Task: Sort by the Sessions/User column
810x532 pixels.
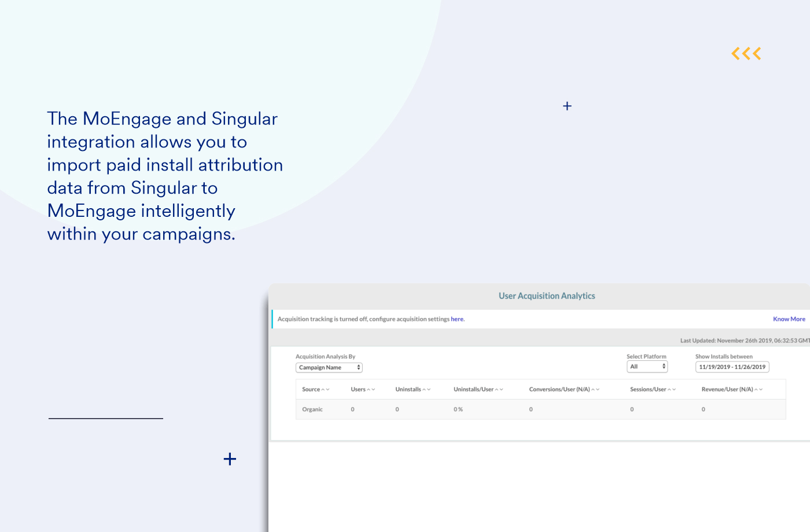Action: coord(653,390)
